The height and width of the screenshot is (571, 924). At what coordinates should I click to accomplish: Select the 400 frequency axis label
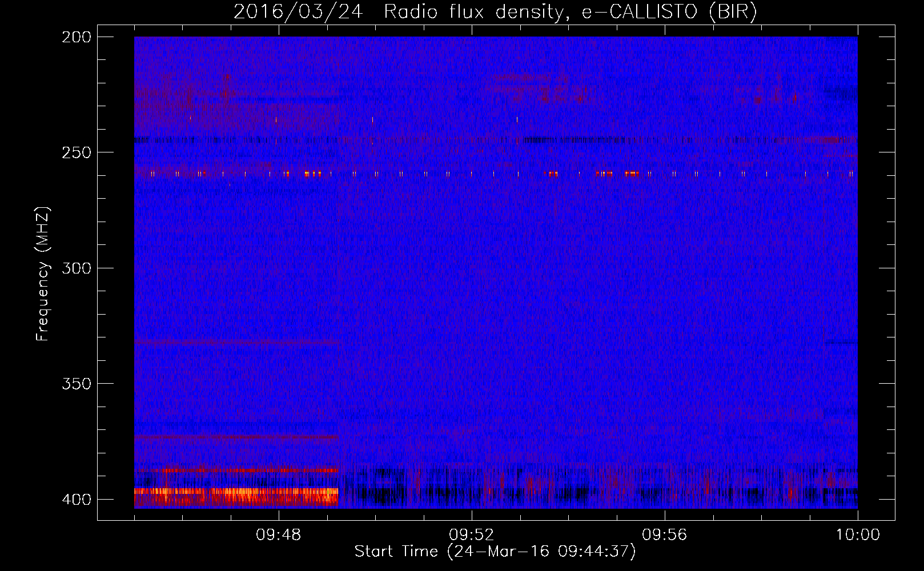(x=77, y=500)
